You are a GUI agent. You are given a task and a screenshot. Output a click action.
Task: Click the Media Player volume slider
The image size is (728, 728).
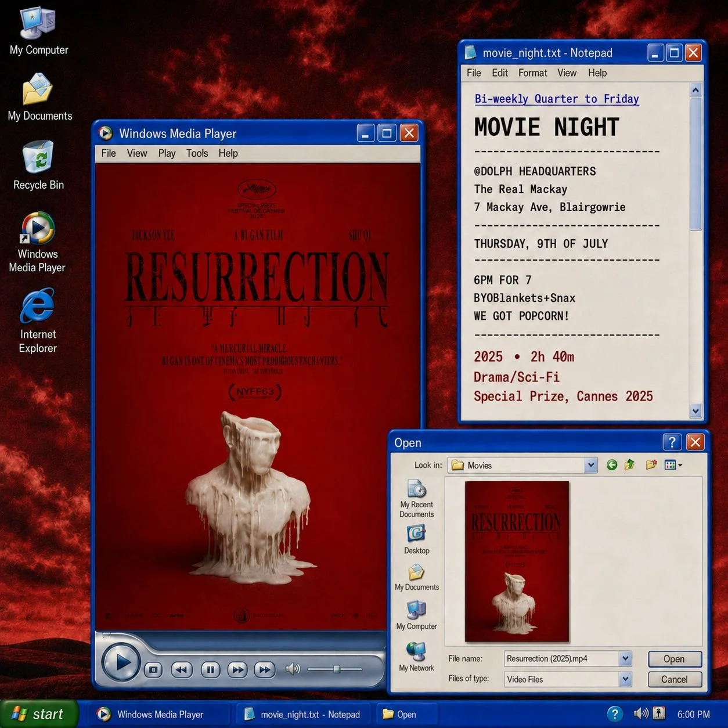pos(335,669)
